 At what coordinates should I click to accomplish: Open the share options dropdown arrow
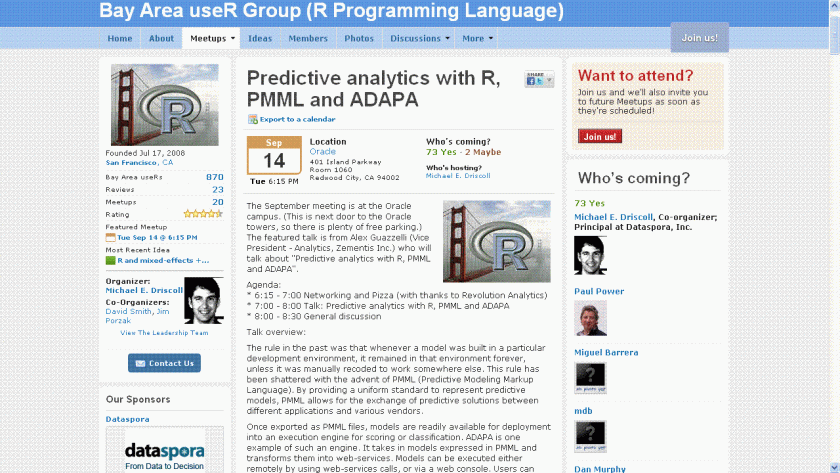pos(548,82)
